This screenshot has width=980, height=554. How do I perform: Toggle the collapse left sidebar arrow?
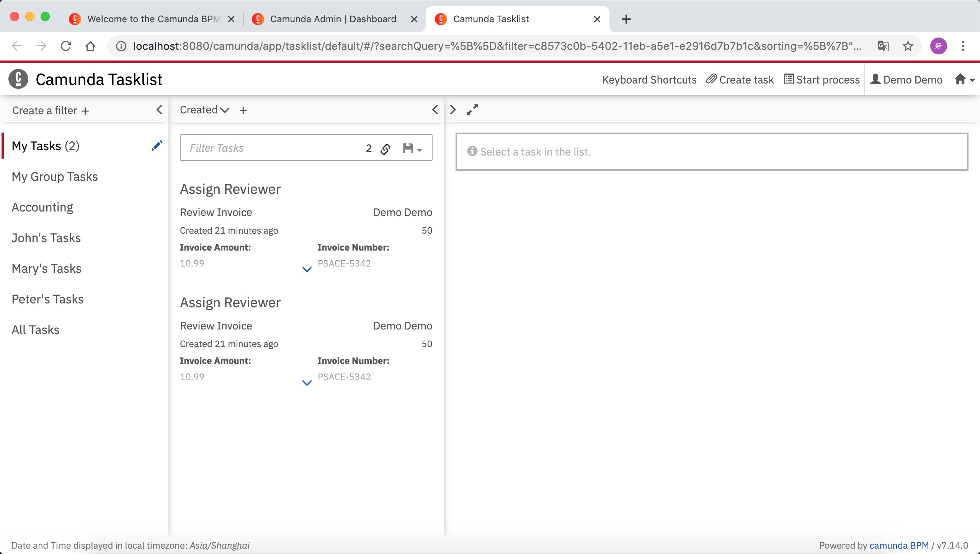click(159, 110)
